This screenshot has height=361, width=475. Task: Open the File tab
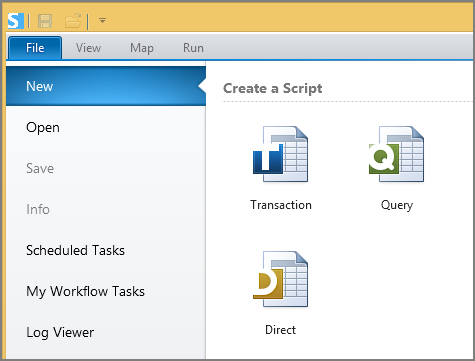(35, 48)
